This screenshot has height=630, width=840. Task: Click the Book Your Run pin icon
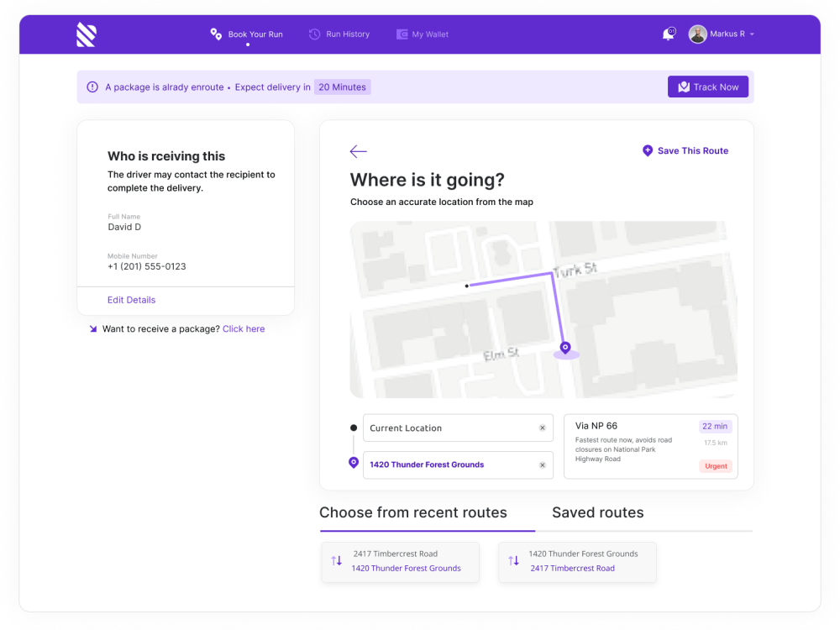tap(216, 34)
